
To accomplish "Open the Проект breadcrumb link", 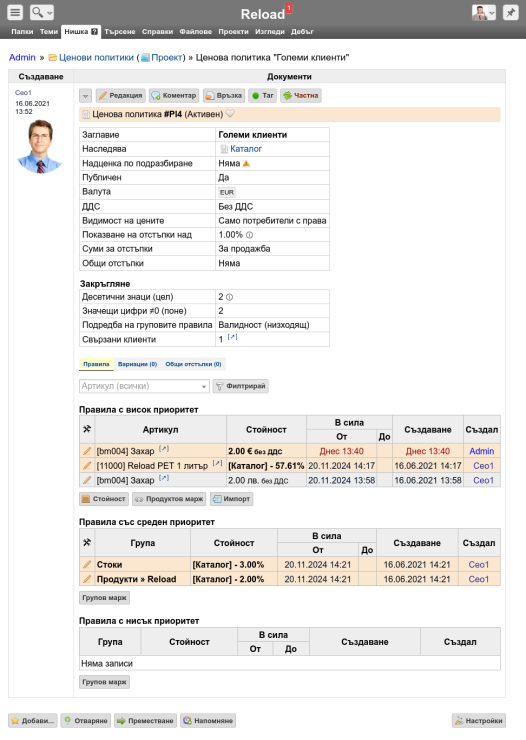I will [x=167, y=58].
